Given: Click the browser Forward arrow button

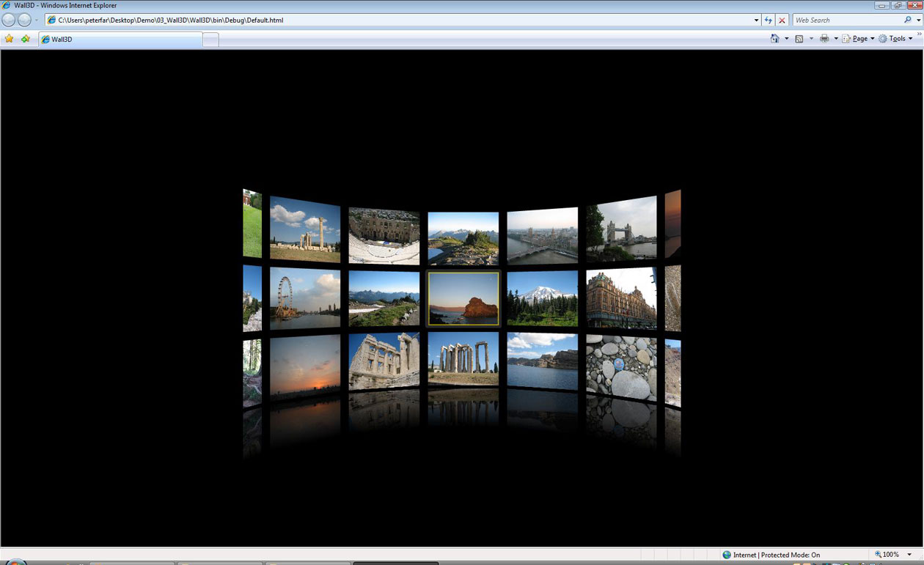Looking at the screenshot, I should coord(25,20).
